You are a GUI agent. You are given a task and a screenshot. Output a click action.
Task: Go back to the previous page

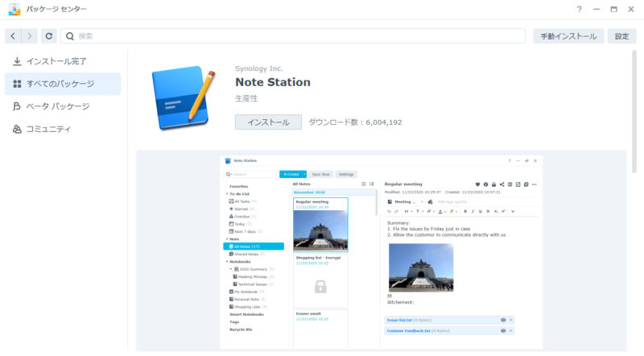[x=13, y=36]
